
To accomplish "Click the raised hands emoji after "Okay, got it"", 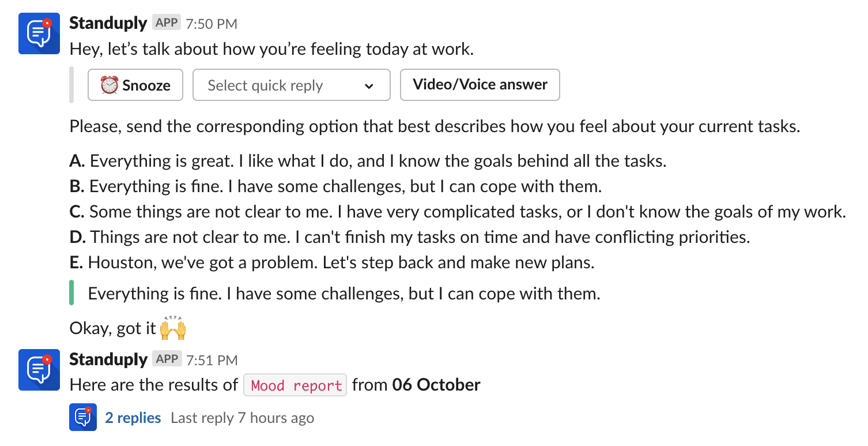I will [x=173, y=328].
